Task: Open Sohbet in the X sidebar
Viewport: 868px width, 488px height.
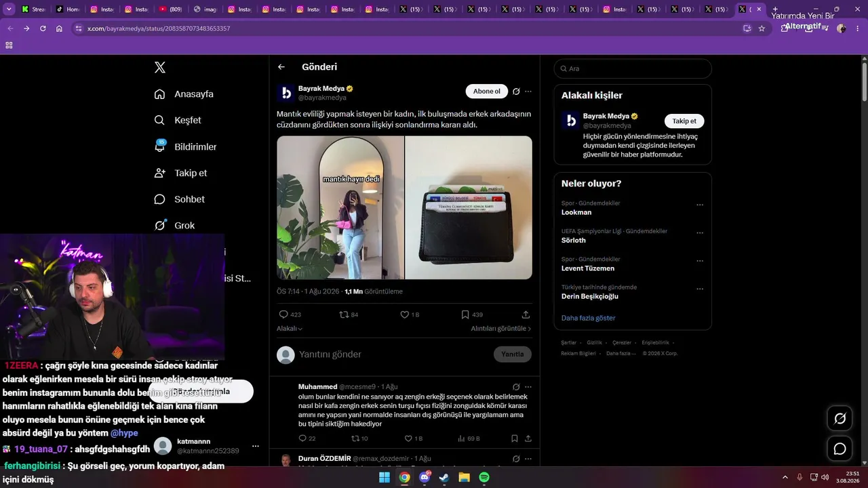Action: [179, 199]
